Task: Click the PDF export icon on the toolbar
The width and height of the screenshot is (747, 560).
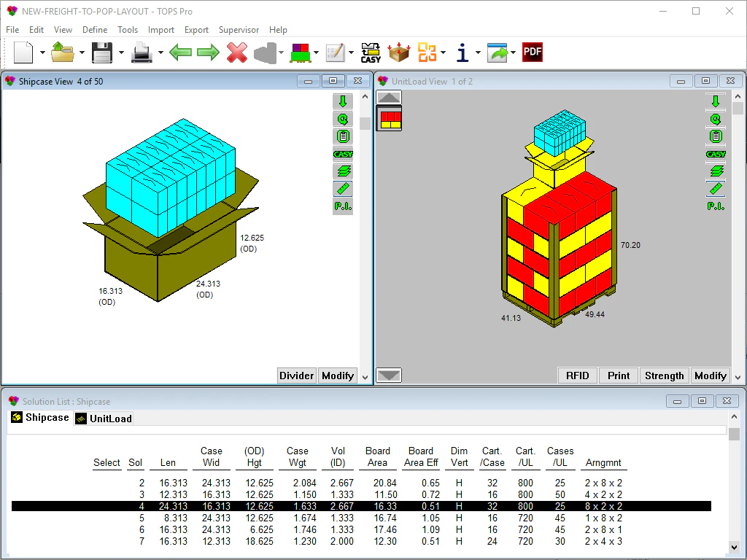Action: coord(533,52)
